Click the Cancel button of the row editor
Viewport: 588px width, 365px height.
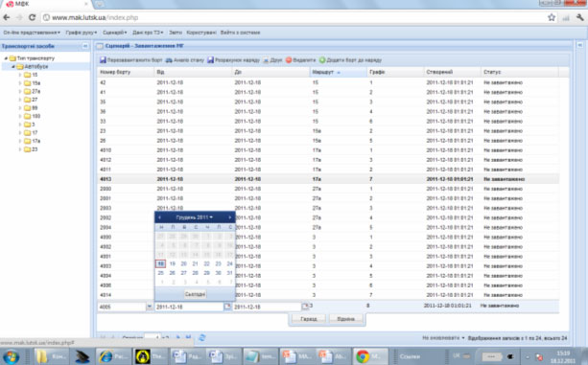tap(345, 319)
